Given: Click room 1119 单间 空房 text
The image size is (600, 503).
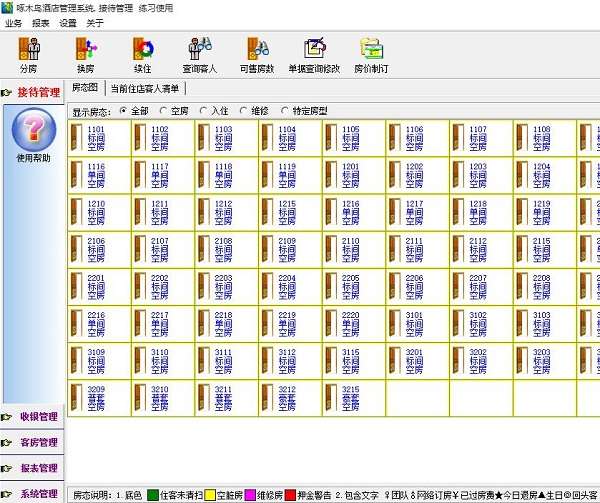Looking at the screenshot, I should (287, 175).
